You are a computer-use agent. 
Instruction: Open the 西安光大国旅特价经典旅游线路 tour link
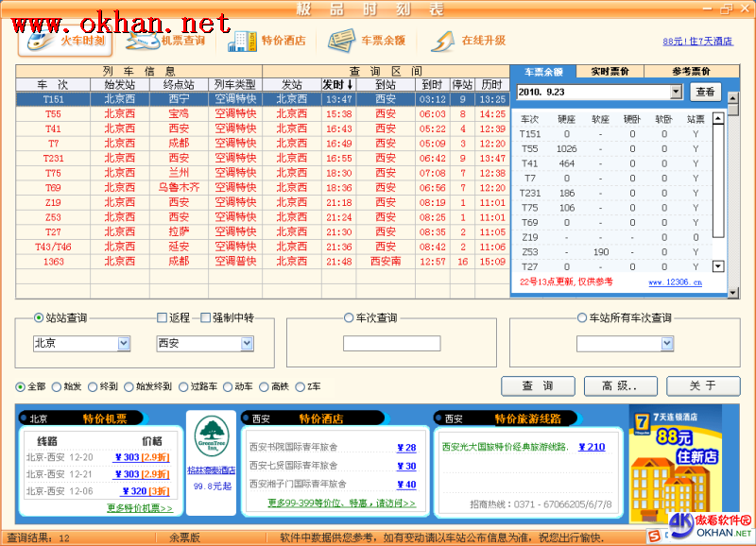pyautogui.click(x=505, y=447)
